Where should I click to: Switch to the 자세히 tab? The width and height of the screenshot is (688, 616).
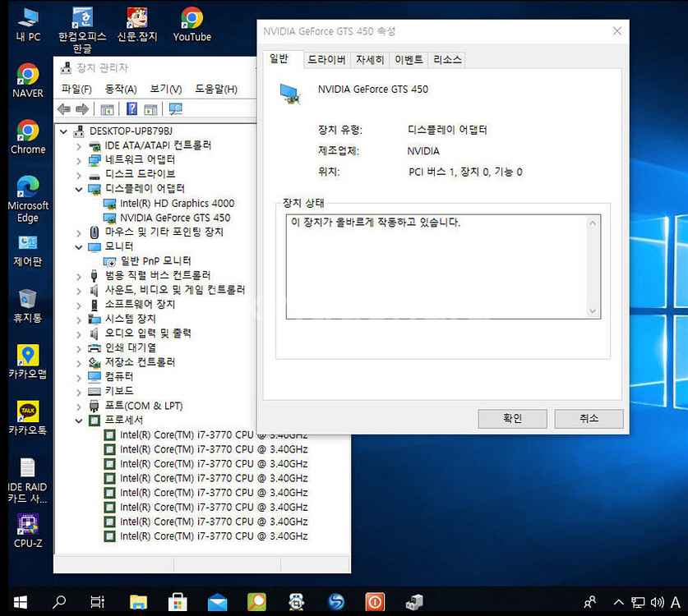[x=369, y=60]
